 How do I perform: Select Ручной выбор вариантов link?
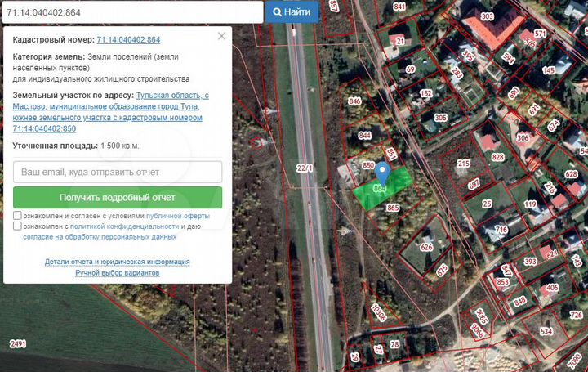pos(118,272)
